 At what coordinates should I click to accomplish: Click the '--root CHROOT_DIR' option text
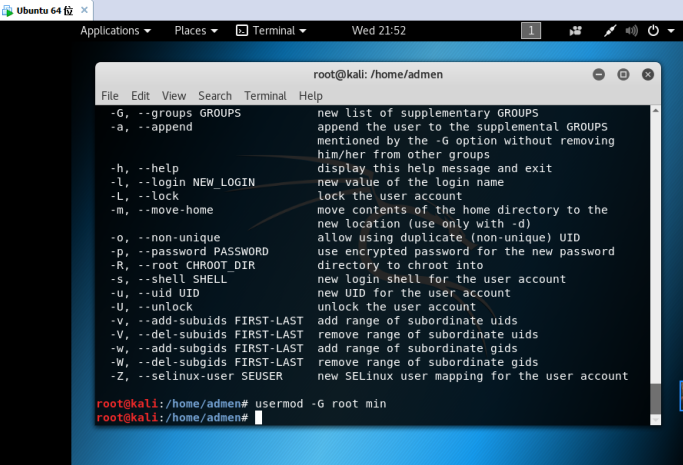196,266
